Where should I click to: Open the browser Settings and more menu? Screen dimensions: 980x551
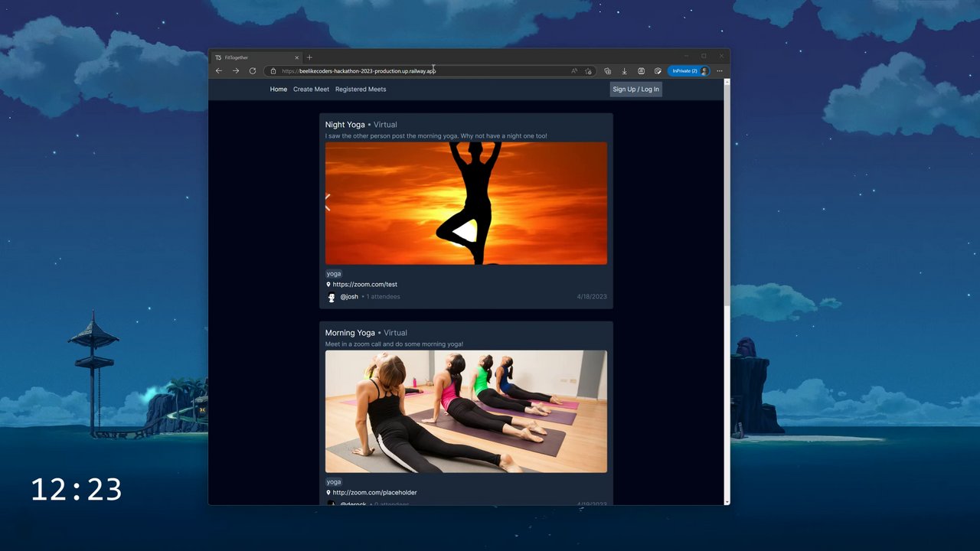720,71
